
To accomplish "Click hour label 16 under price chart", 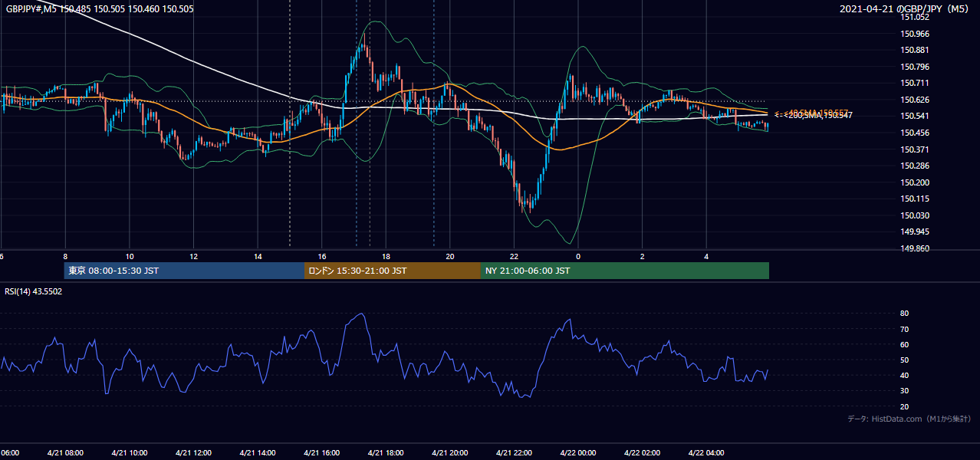I will point(322,257).
